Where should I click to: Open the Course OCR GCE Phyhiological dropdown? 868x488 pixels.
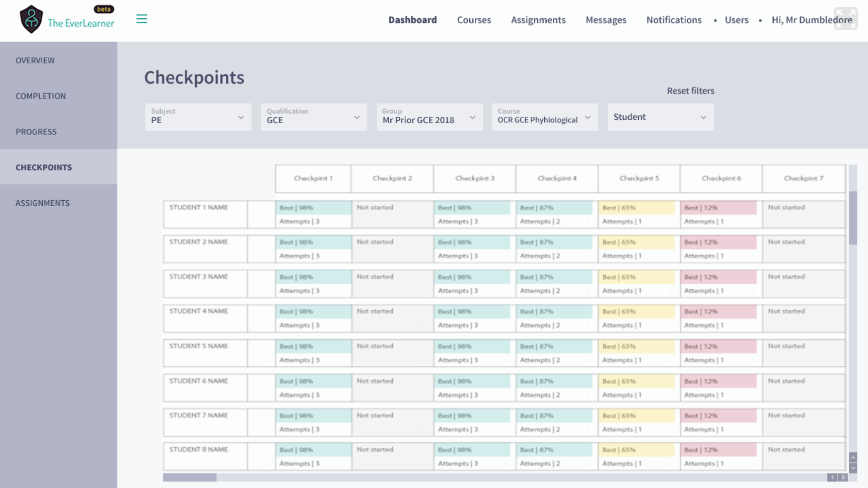pyautogui.click(x=545, y=117)
